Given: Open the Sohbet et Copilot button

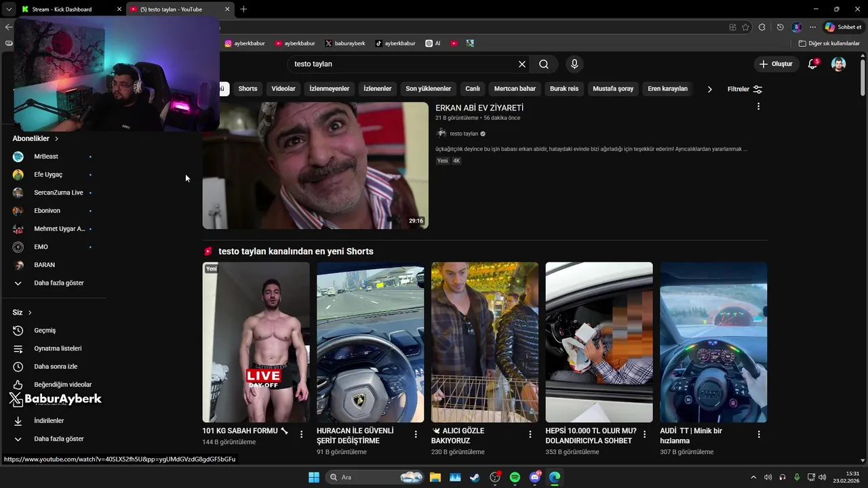Looking at the screenshot, I should pyautogui.click(x=842, y=27).
